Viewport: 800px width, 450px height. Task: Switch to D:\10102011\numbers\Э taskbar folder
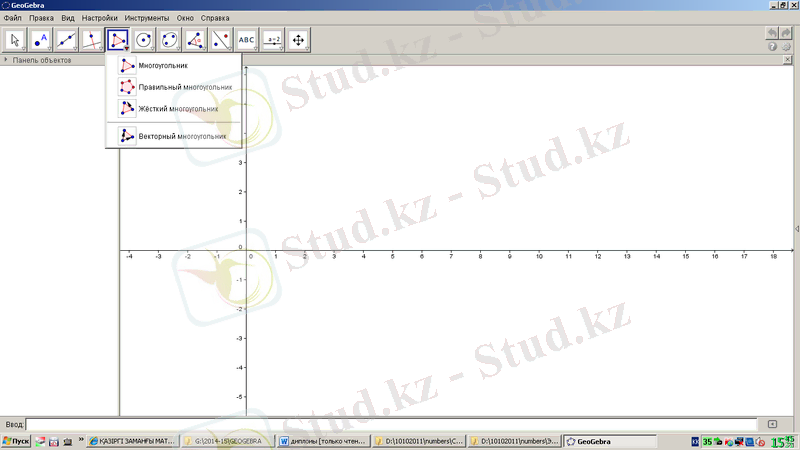click(x=514, y=441)
